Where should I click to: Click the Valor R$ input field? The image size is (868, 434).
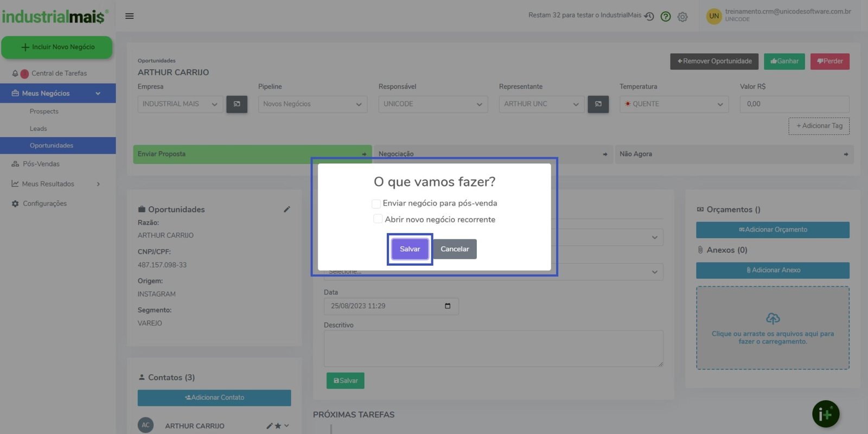[x=794, y=104]
